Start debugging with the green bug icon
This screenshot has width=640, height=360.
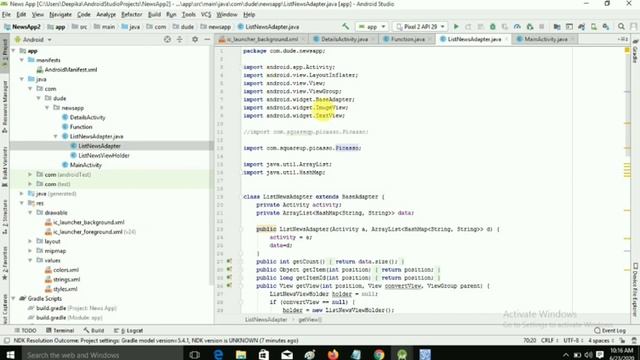[493, 27]
